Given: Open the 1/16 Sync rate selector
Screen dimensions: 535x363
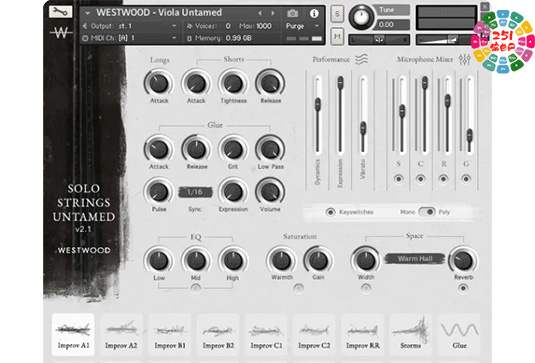Looking at the screenshot, I should pos(195,192).
